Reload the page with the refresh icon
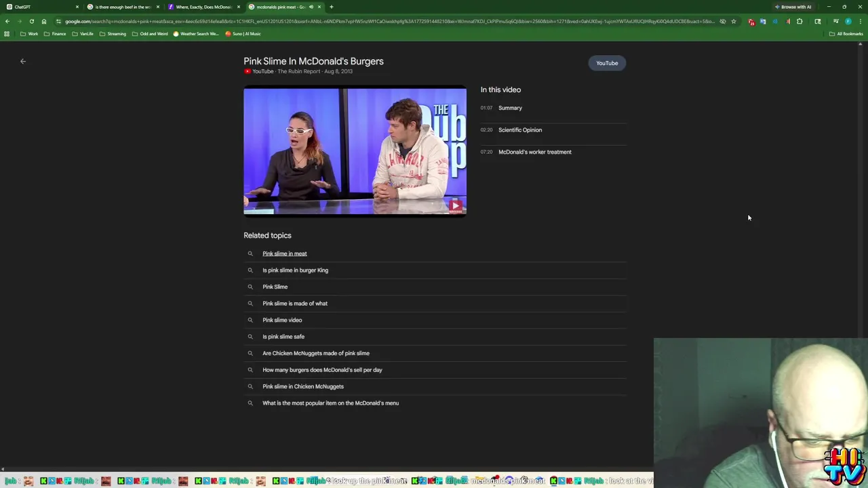Screen dimensions: 868x488 pyautogui.click(x=31, y=21)
